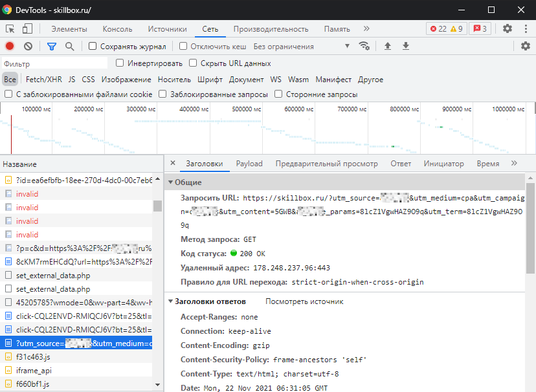
Task: Click the request list scroll down arrow
Action: point(157,385)
